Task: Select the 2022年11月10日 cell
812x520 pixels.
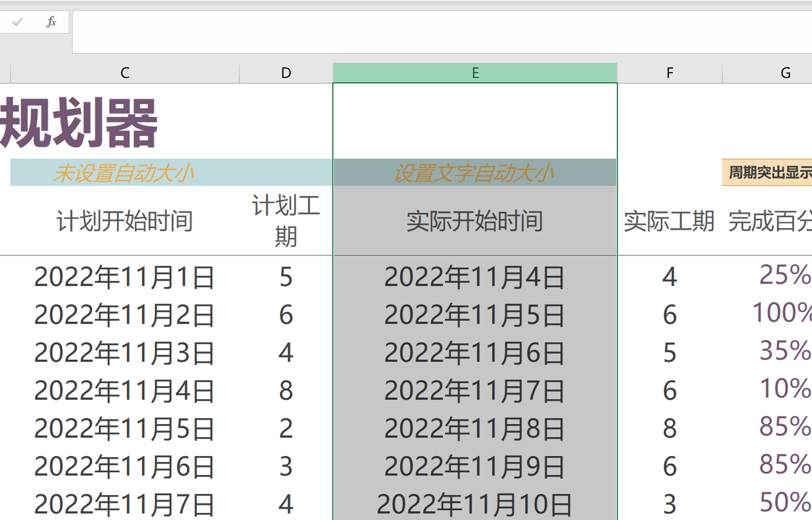Action: 475,503
